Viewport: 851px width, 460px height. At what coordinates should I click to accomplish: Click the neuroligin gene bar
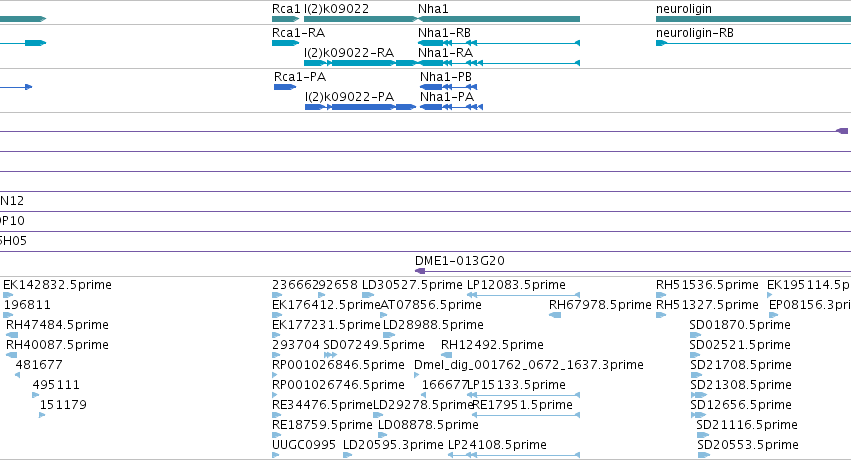[753, 19]
